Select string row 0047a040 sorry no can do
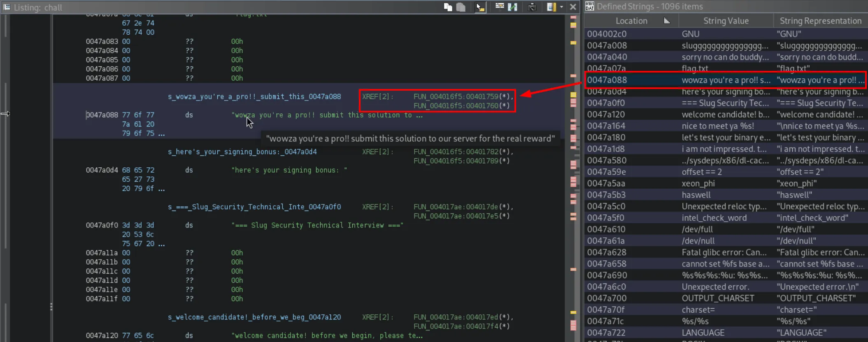The height and width of the screenshot is (342, 868). pyautogui.click(x=726, y=57)
